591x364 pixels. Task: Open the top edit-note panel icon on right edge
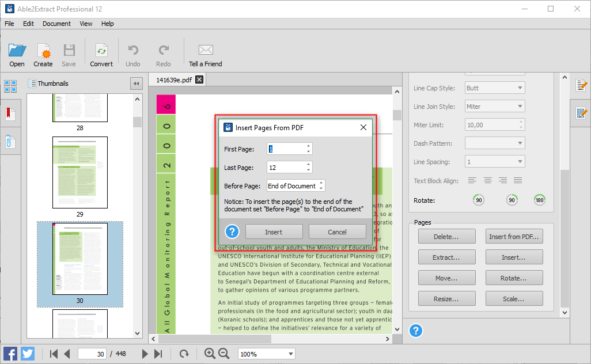click(581, 85)
